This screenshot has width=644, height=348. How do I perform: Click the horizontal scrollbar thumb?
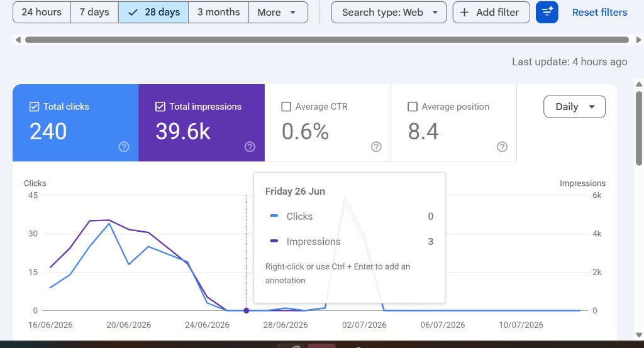327,40
